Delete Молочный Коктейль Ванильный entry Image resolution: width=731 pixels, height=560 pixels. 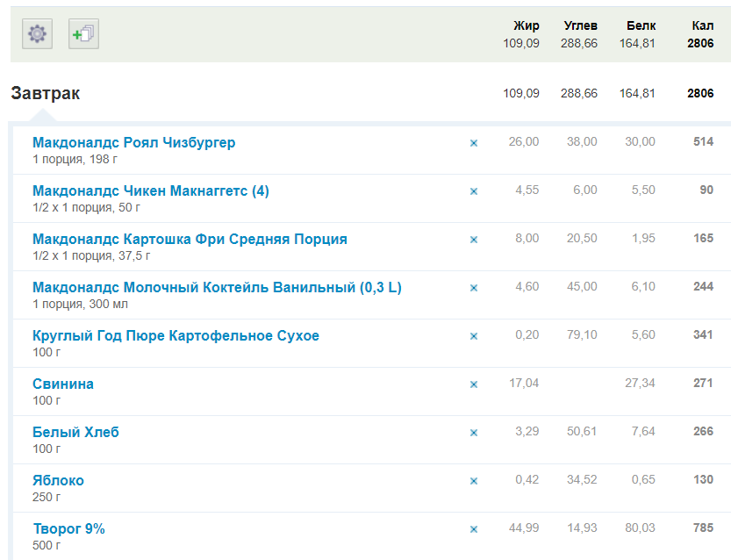(x=474, y=288)
